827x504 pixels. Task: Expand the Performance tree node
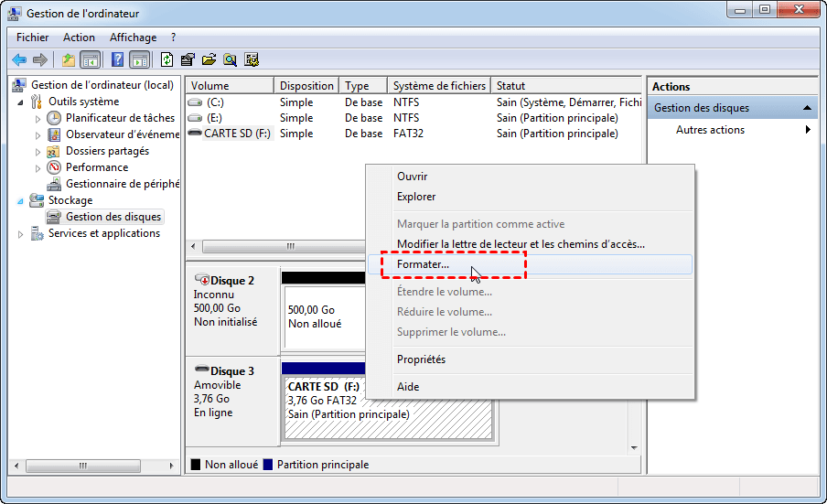[38, 168]
